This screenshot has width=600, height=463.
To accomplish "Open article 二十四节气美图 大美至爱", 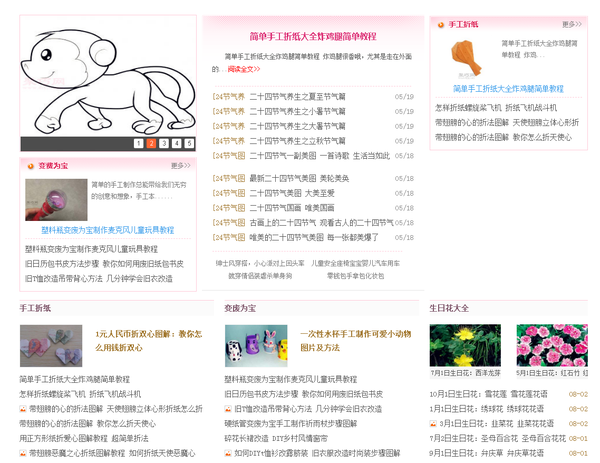I will click(292, 193).
